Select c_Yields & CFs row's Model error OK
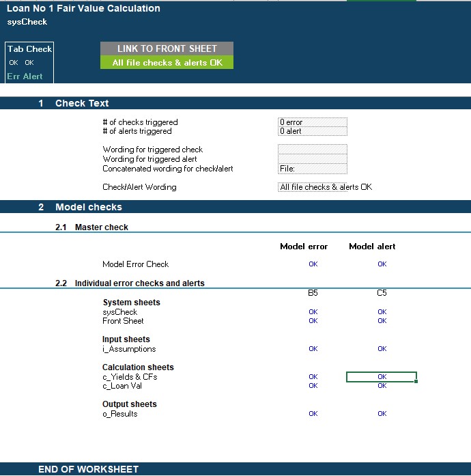 click(x=313, y=377)
